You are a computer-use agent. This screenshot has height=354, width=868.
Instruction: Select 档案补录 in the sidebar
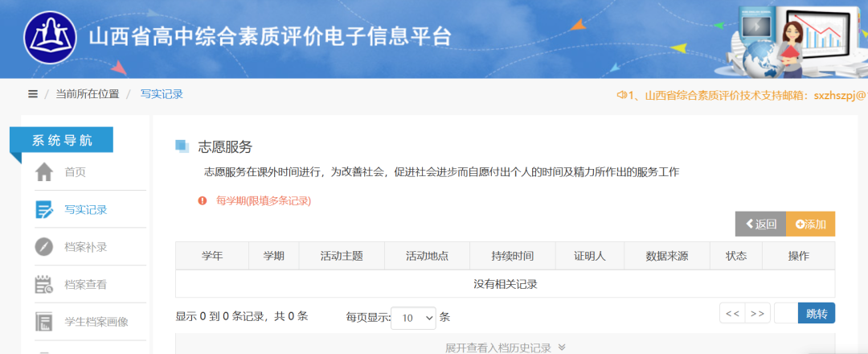(86, 247)
